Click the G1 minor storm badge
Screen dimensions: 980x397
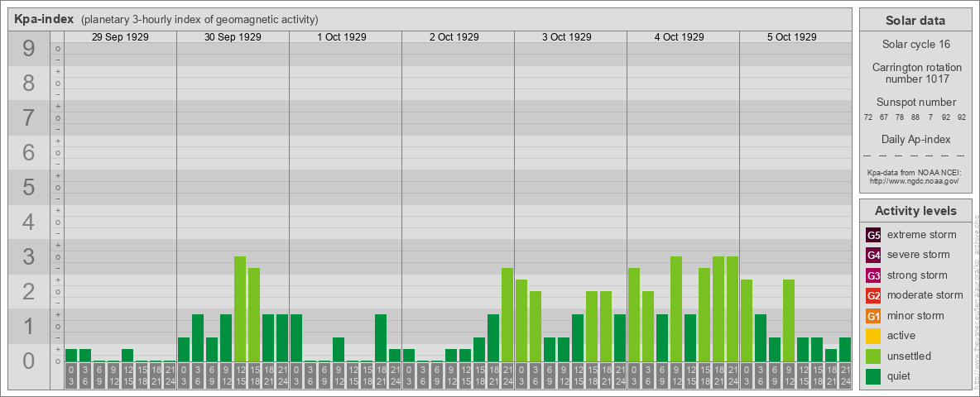coord(873,316)
